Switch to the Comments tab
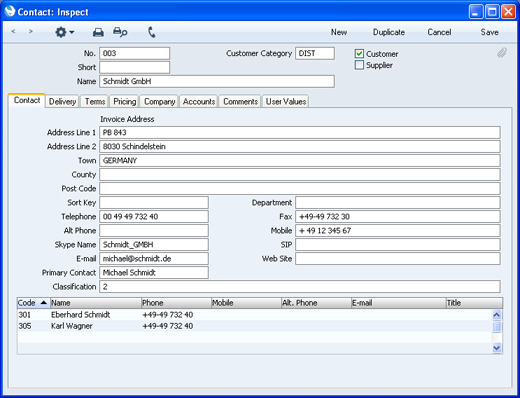The height and width of the screenshot is (398, 520). tap(240, 101)
